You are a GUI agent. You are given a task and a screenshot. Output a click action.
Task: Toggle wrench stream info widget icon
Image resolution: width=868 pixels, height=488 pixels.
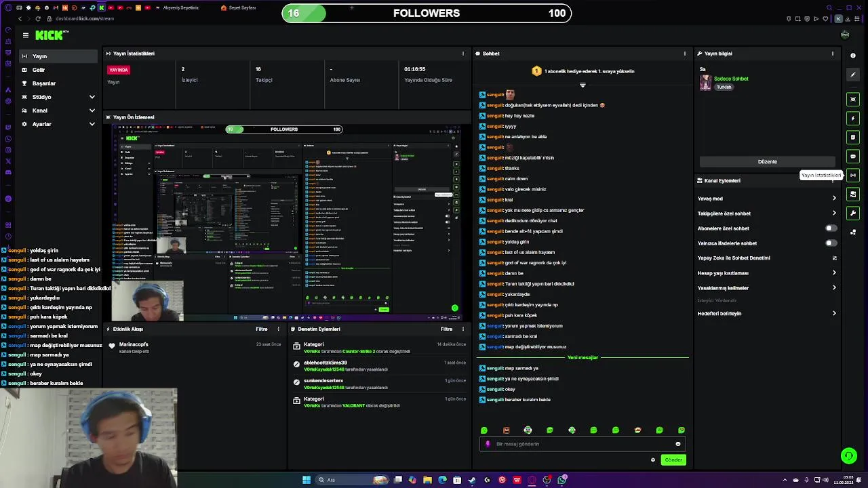853,213
